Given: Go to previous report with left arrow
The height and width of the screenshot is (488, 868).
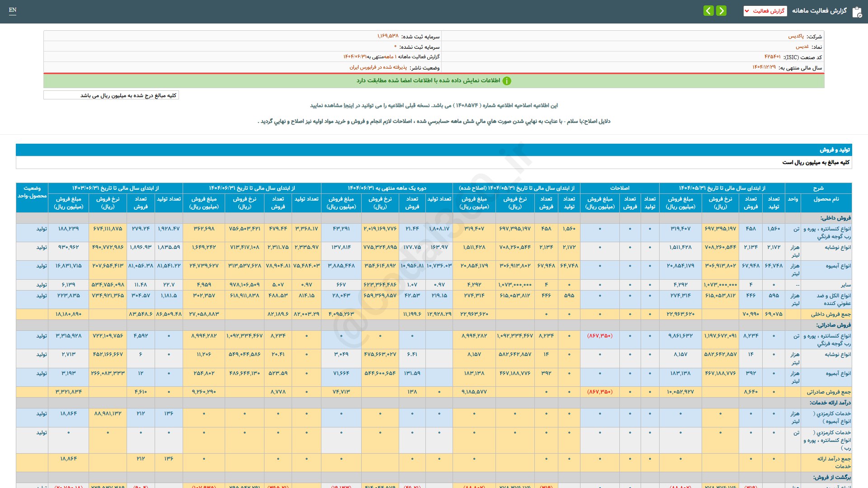Looking at the screenshot, I should pos(708,10).
